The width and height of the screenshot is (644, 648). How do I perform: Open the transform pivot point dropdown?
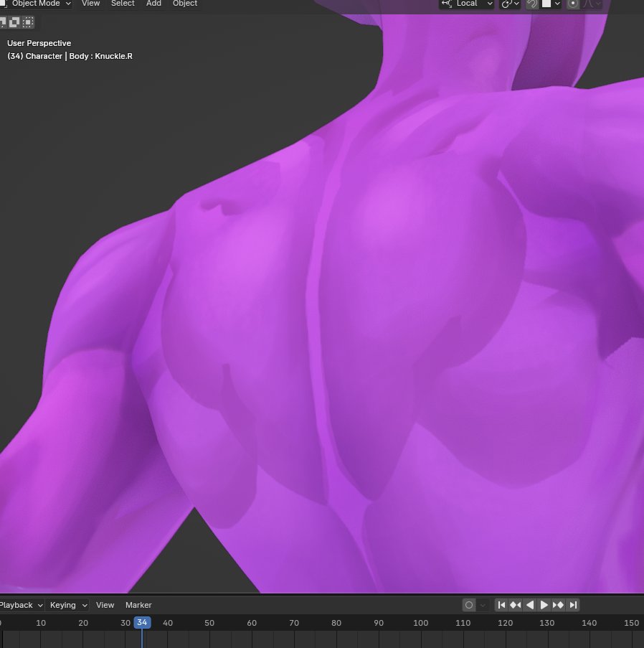510,4
